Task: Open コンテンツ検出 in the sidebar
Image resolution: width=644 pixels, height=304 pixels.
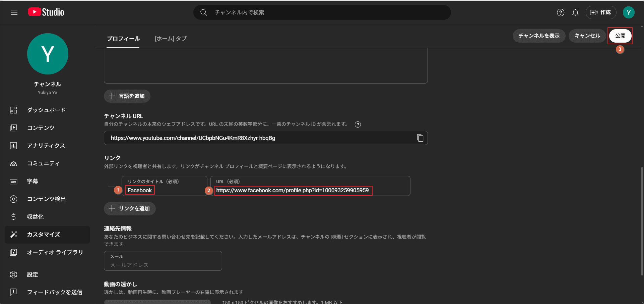Action: (47, 199)
